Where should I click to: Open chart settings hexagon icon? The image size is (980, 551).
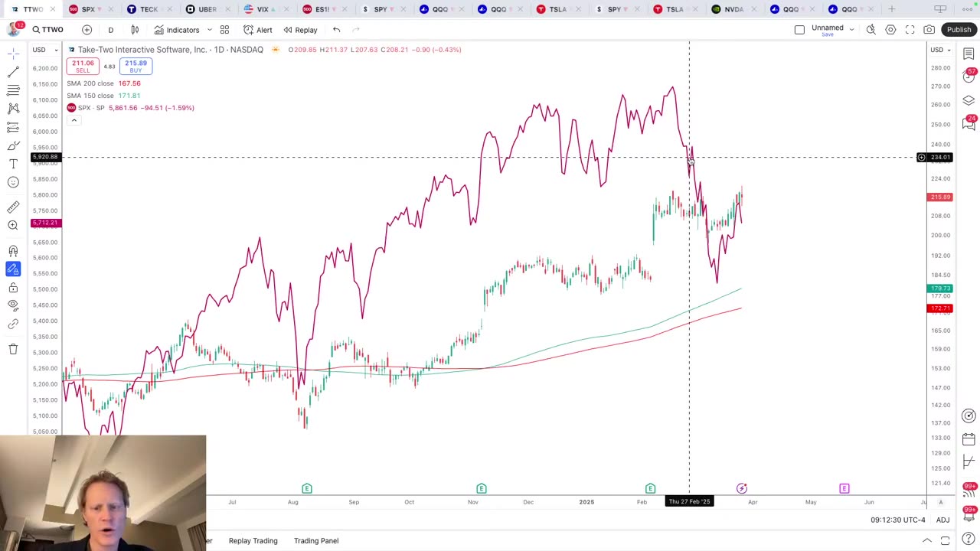[x=890, y=30]
